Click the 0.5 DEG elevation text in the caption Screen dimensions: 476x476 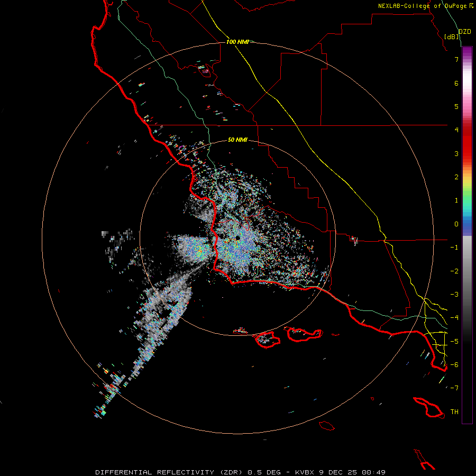pos(264,472)
